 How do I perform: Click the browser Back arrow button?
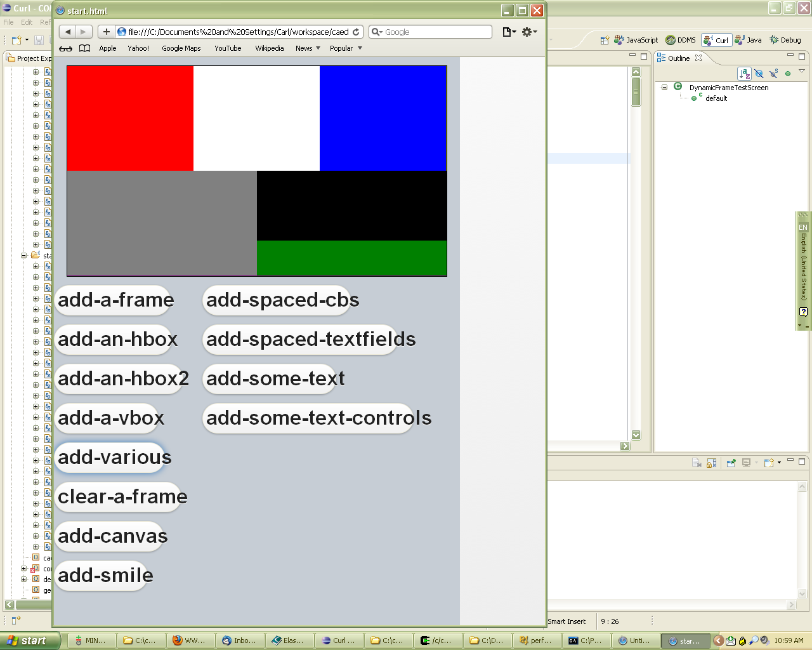[x=68, y=32]
